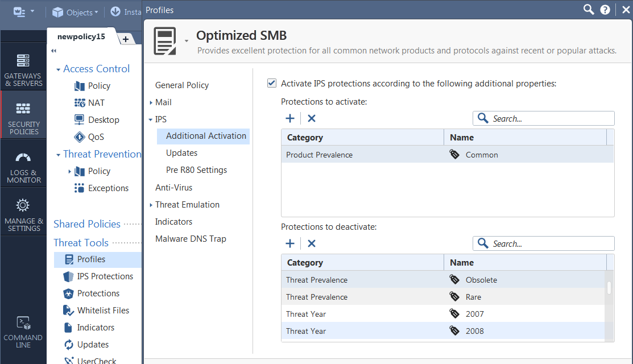Open Updates under Threat Tools

pos(86,344)
